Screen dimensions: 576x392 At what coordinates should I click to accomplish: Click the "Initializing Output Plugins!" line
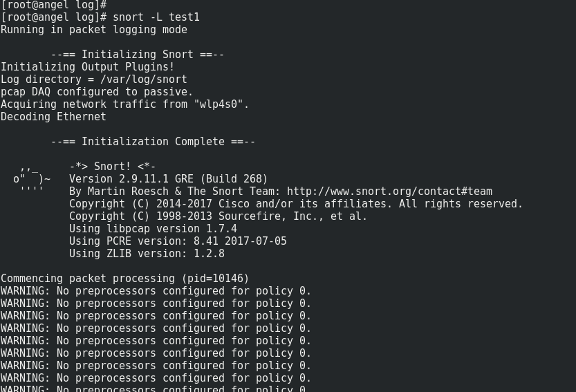pos(88,67)
